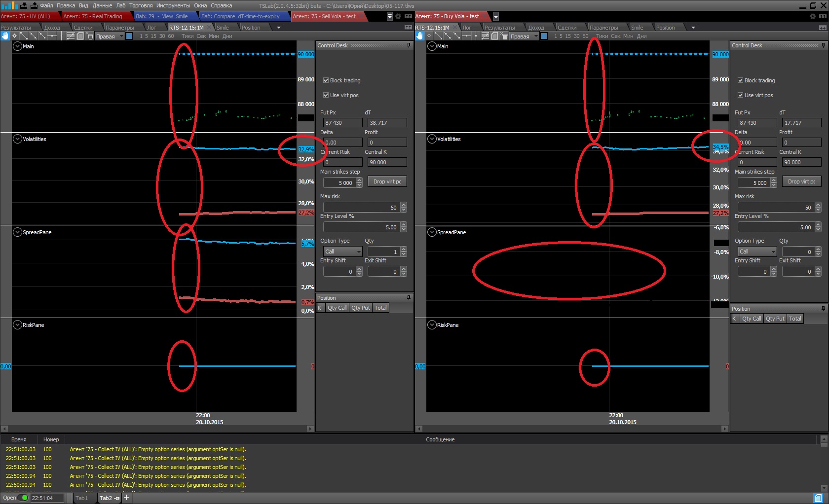Screen dimensions: 829x504
Task: Collapse the Volatilities pane in right chart
Action: 432,139
